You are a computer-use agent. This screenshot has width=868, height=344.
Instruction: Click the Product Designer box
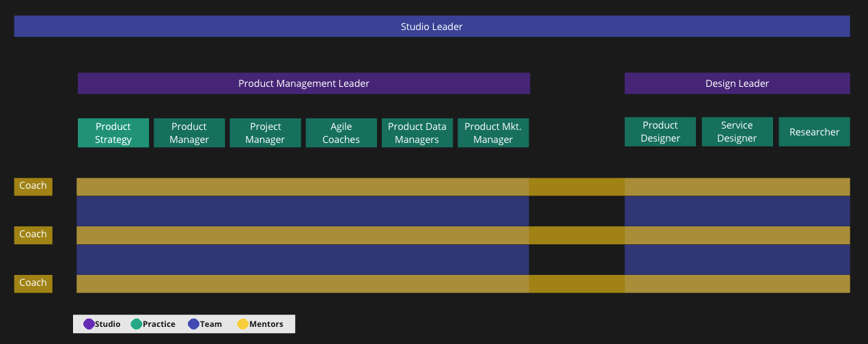(x=660, y=132)
